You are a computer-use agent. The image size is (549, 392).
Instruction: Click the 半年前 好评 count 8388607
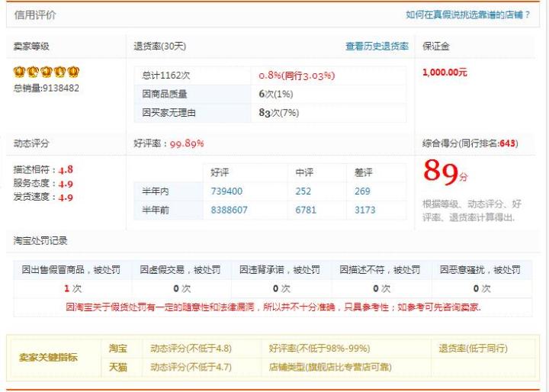229,210
